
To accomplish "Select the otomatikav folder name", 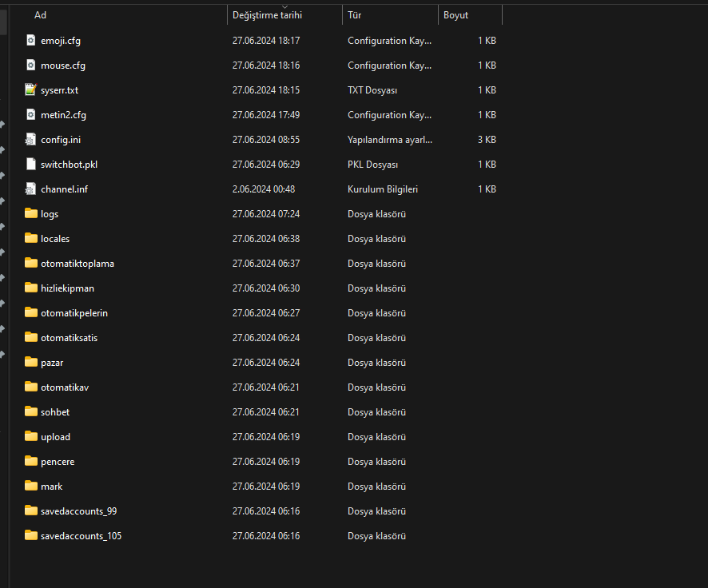I will (x=65, y=387).
